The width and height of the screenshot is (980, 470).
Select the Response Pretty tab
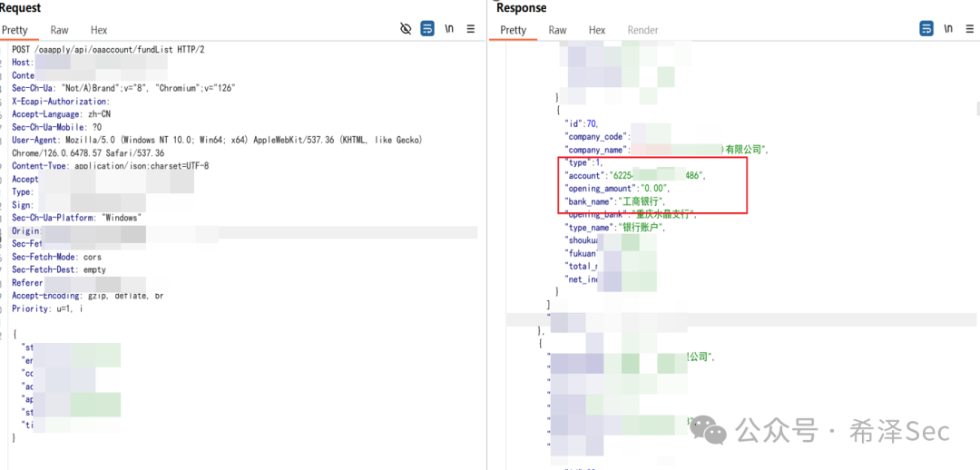(513, 30)
